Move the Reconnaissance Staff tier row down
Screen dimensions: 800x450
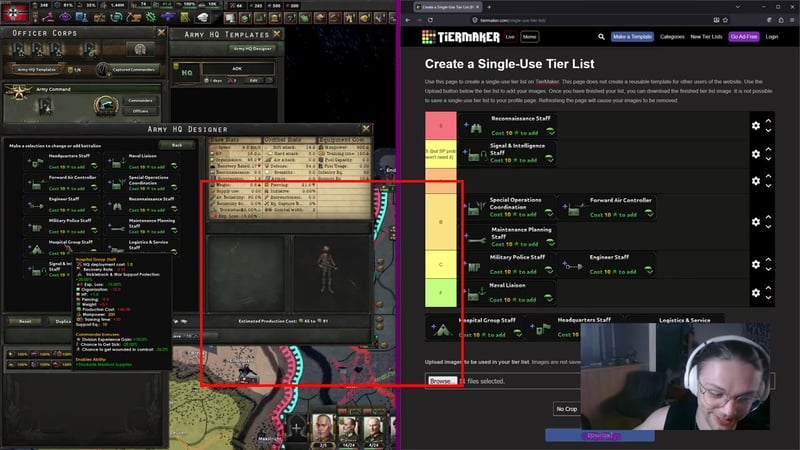click(x=768, y=131)
